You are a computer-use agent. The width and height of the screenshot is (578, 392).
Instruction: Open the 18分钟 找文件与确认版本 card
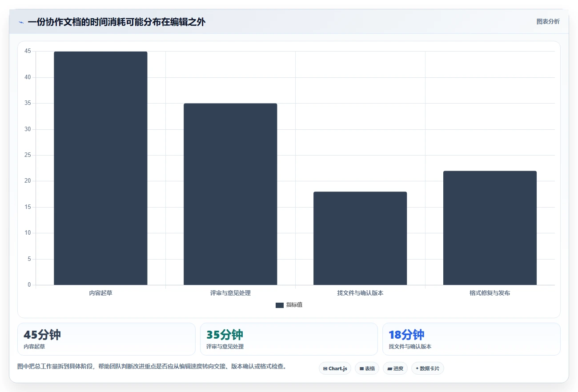[x=471, y=339]
